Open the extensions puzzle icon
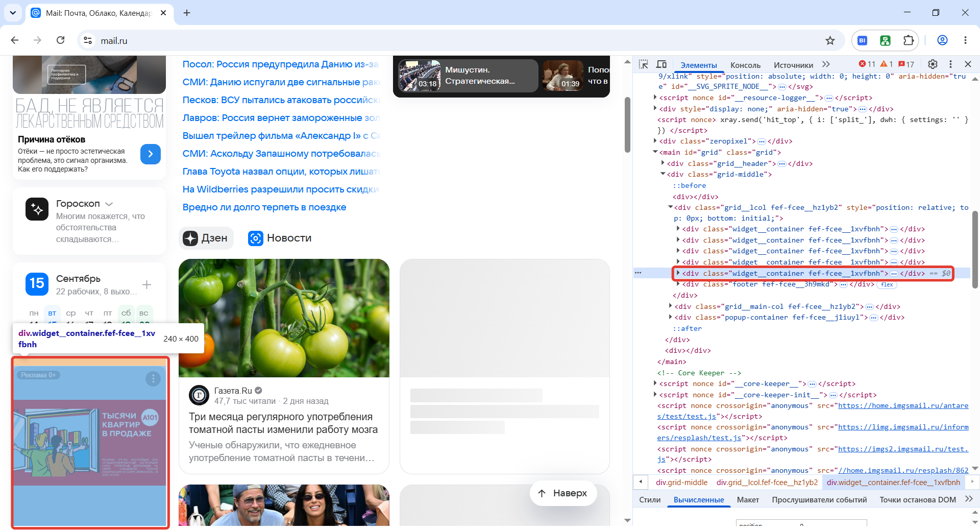 click(x=908, y=40)
